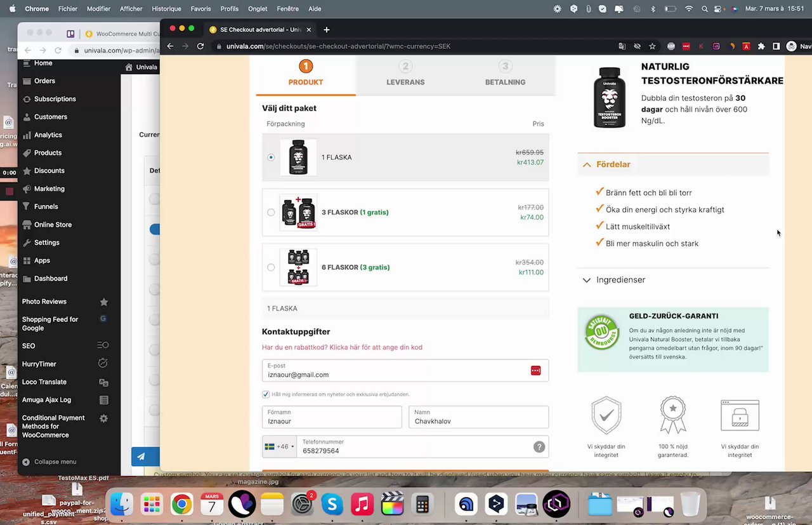Open Calculator from the Dock

[x=422, y=505]
